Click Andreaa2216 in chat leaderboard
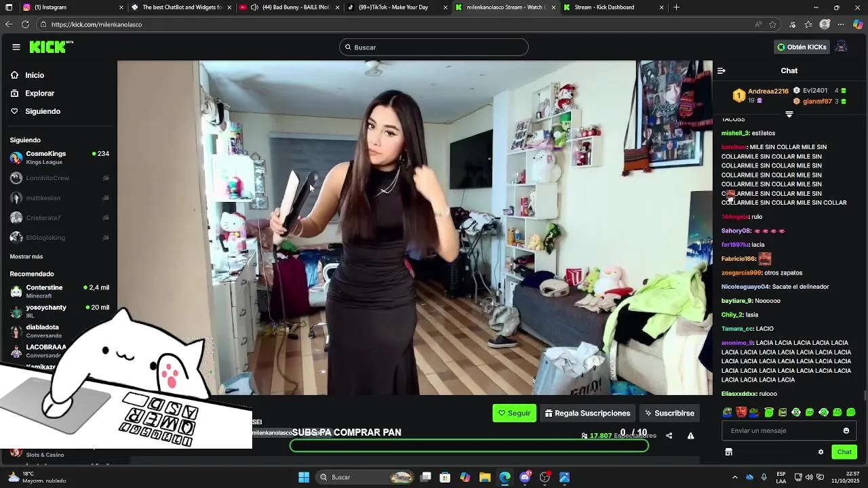 click(x=768, y=91)
